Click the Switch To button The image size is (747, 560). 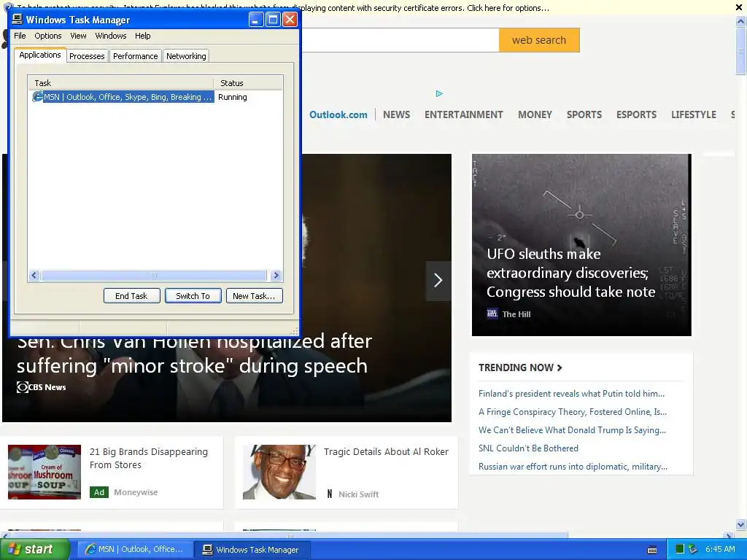193,296
